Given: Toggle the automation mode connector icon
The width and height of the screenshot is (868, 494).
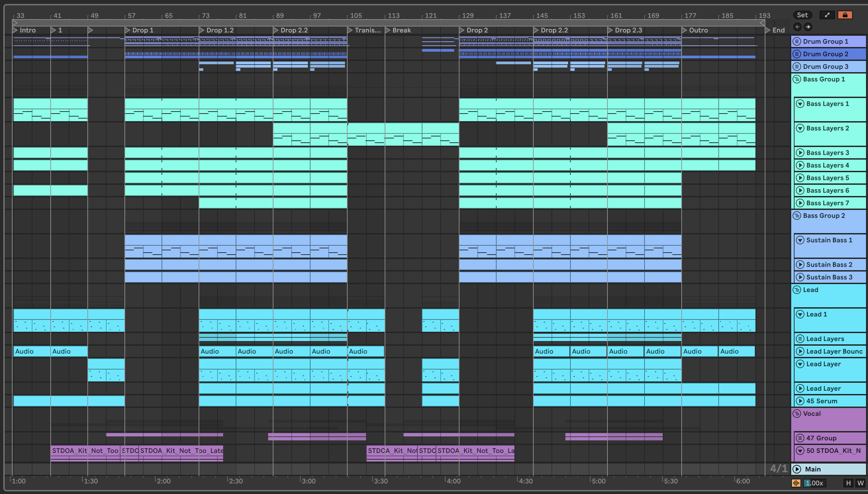Looking at the screenshot, I should click(x=827, y=15).
